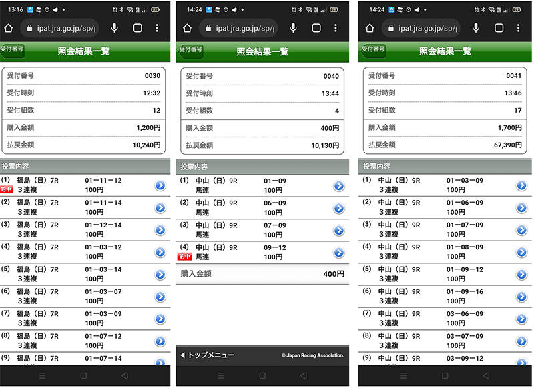Tap the Android back triangle below トップメニュー
Screen dimensions: 534x392
304,377
